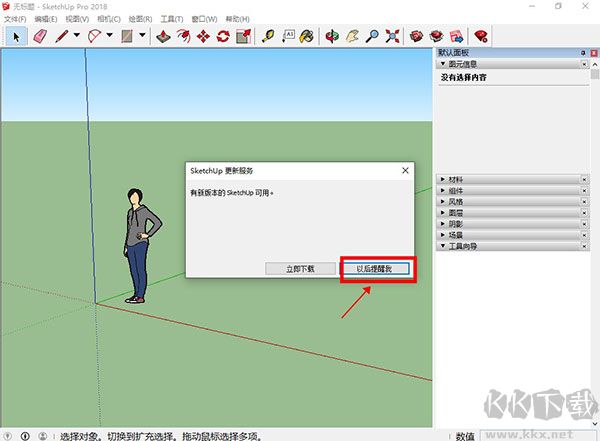Select the Tape Measure tool

(x=268, y=36)
